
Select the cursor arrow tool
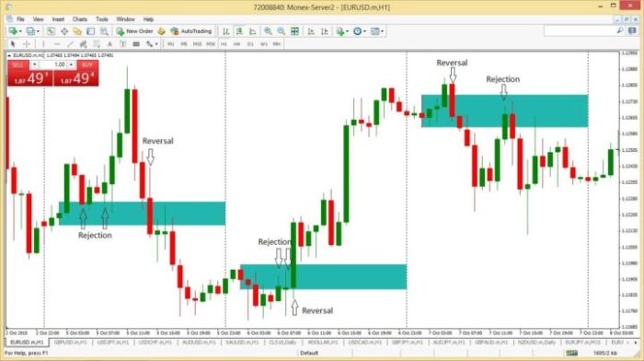13,43
